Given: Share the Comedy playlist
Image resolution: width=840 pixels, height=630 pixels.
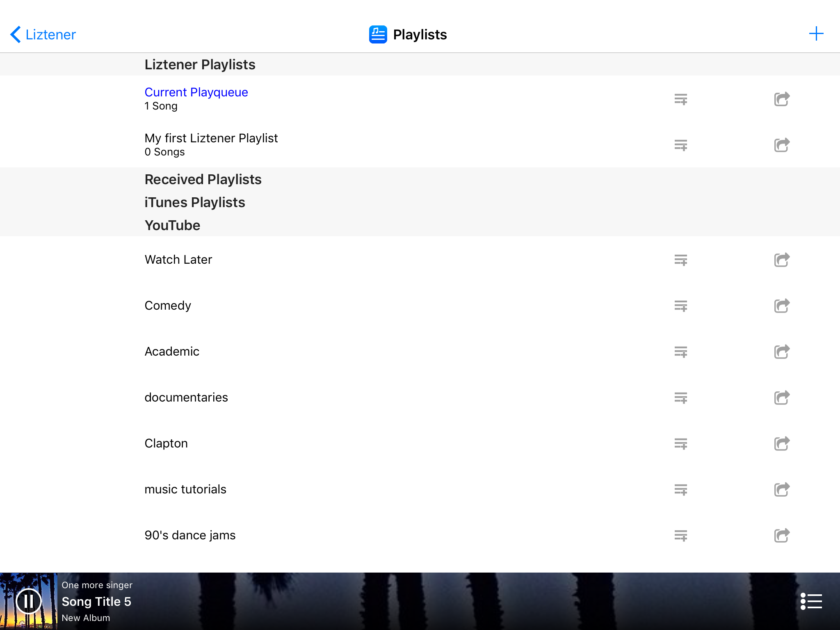Looking at the screenshot, I should pos(782,306).
